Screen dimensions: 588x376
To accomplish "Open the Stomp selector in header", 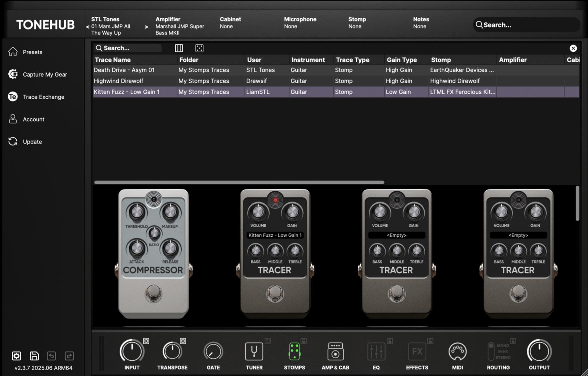I will click(x=357, y=23).
